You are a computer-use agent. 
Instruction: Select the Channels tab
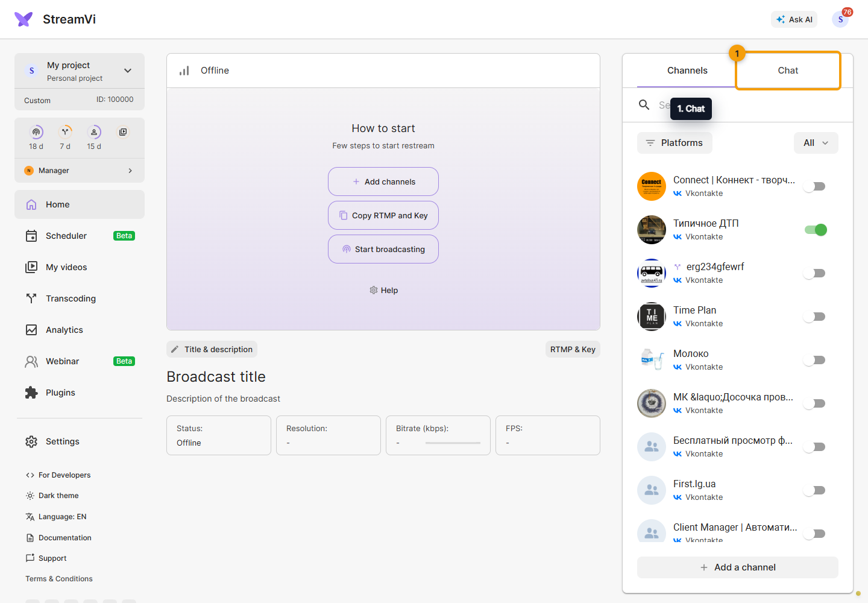[687, 71]
